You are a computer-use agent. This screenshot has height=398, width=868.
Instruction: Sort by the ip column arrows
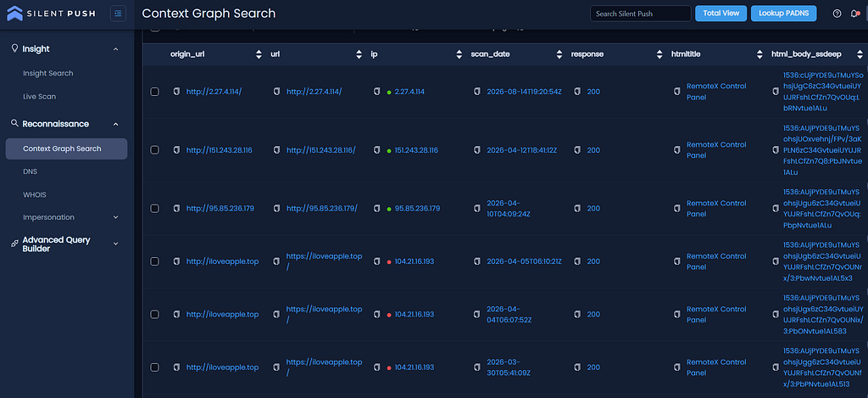pos(459,54)
